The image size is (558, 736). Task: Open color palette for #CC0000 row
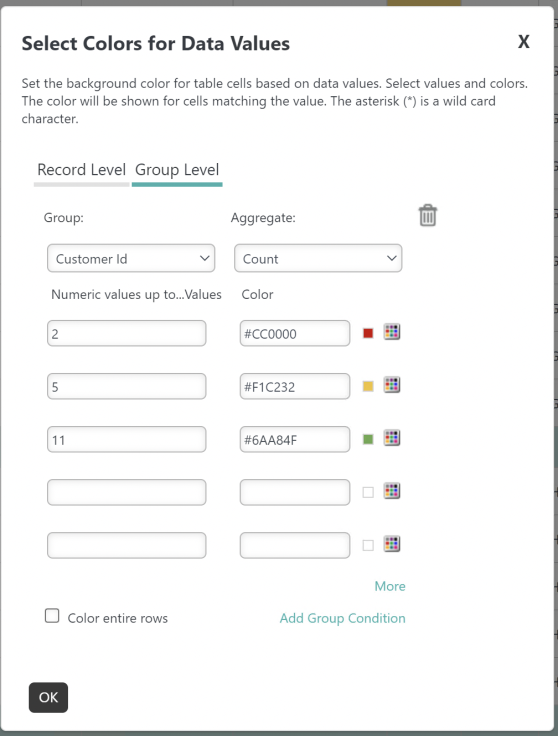[392, 332]
